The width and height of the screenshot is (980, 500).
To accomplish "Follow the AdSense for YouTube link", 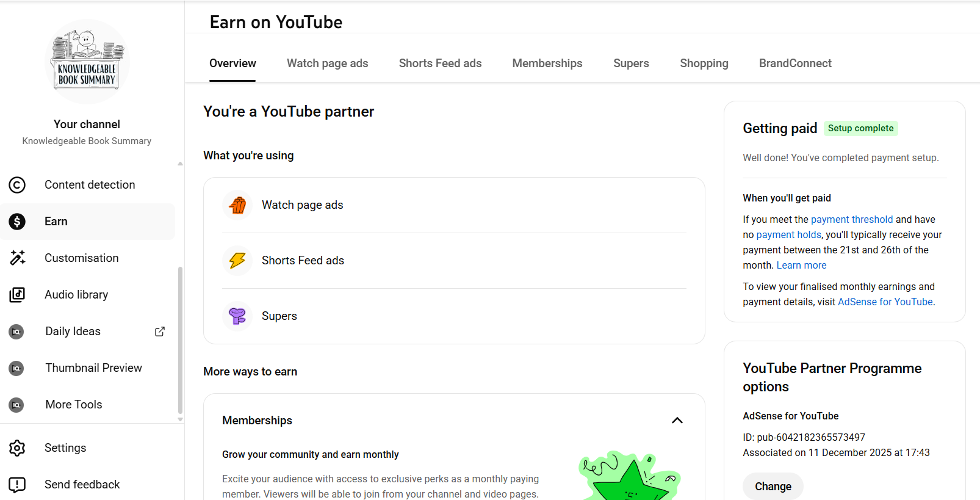I will click(x=885, y=302).
